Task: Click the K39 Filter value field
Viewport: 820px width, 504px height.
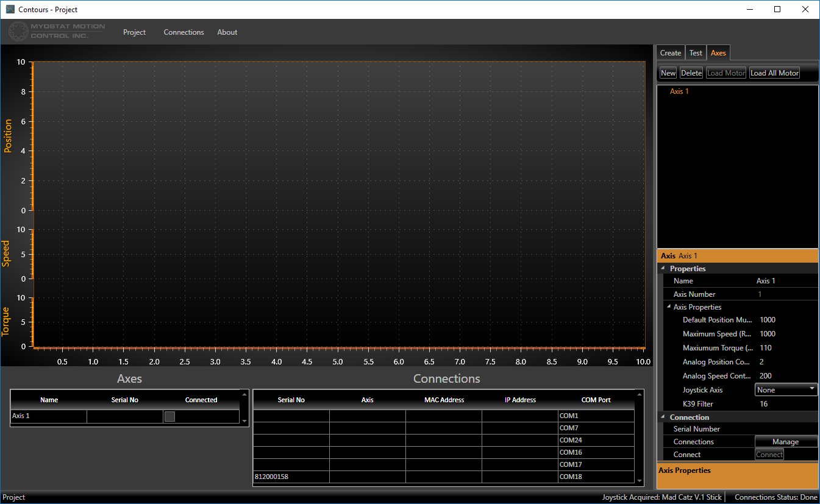Action: coord(786,404)
